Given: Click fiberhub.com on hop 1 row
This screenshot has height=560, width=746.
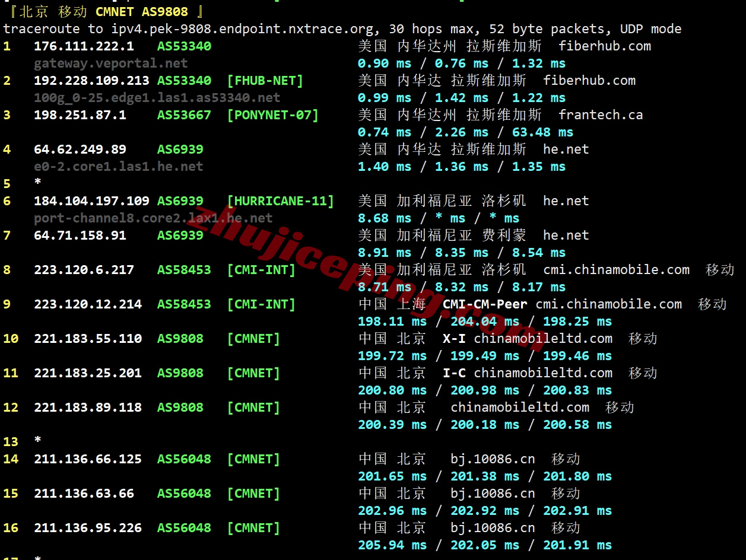Looking at the screenshot, I should tap(605, 46).
